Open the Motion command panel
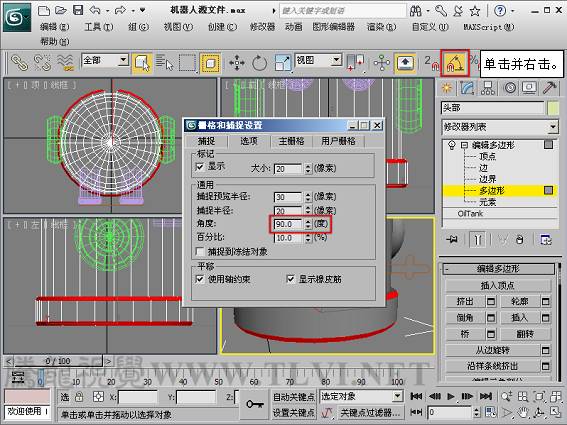 (x=510, y=88)
